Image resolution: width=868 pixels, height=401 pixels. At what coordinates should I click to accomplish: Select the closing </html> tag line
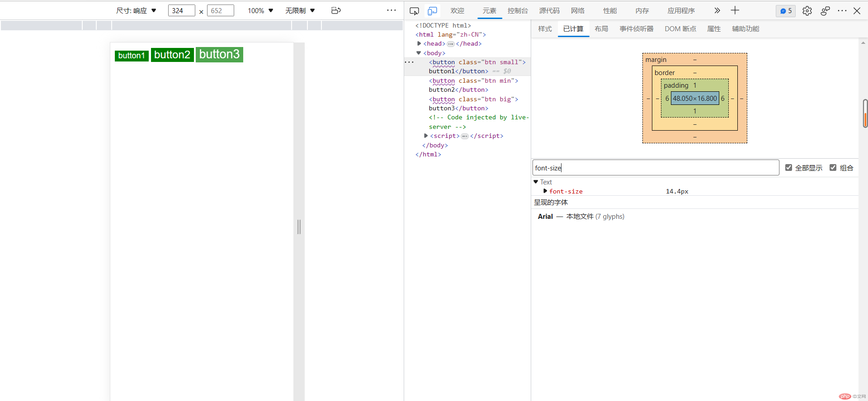coord(428,154)
